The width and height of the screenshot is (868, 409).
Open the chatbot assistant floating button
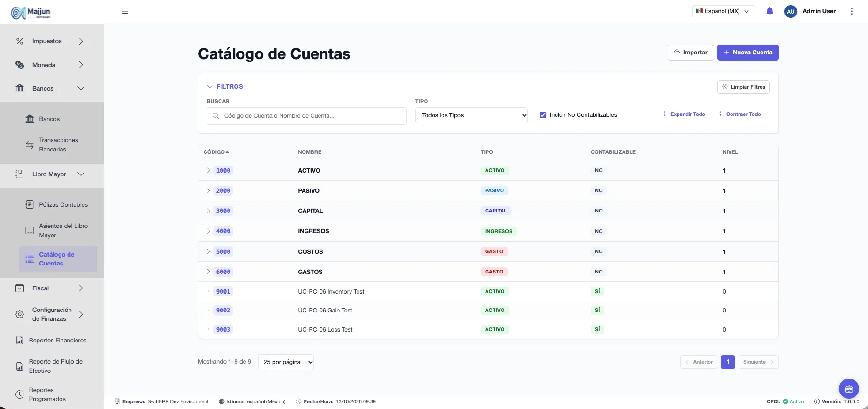[x=849, y=388]
